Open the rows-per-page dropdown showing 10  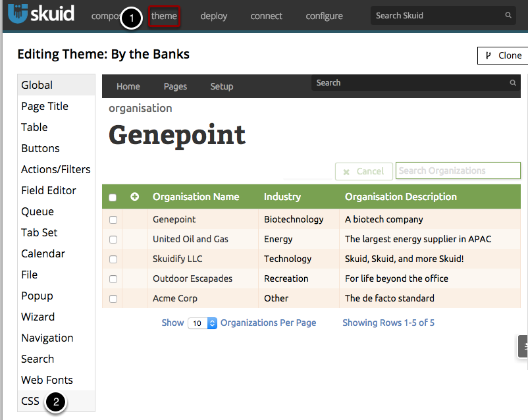pos(203,323)
